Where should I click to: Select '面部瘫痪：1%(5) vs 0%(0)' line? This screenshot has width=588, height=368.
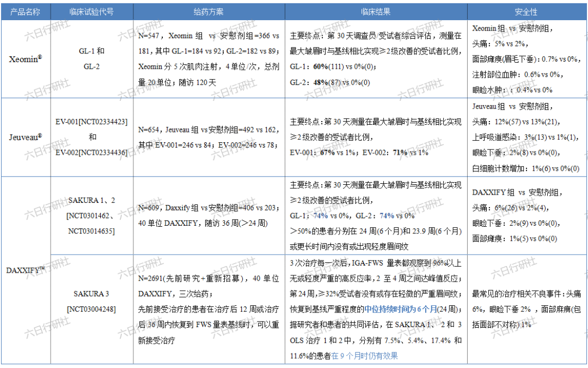[515, 238]
